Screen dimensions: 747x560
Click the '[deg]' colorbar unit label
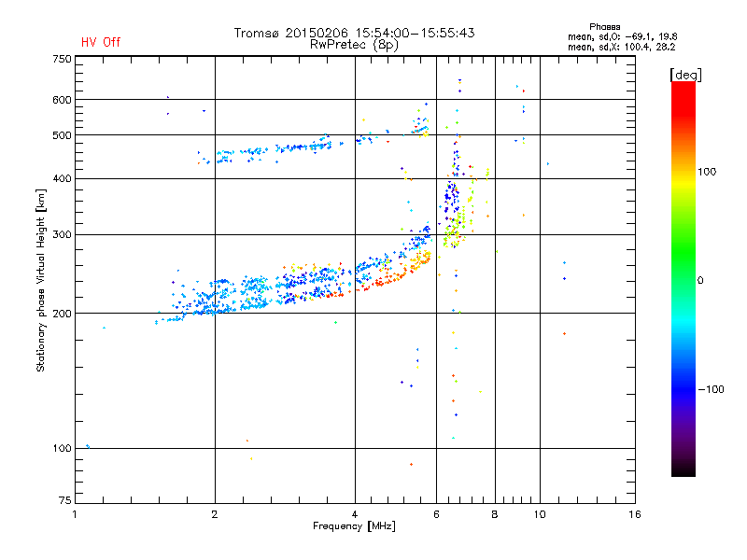[685, 75]
